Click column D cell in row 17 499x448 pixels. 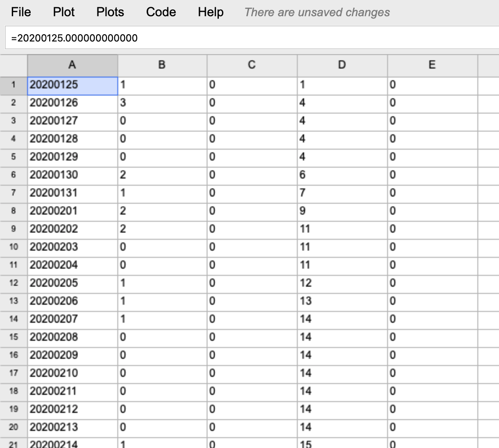coord(342,374)
